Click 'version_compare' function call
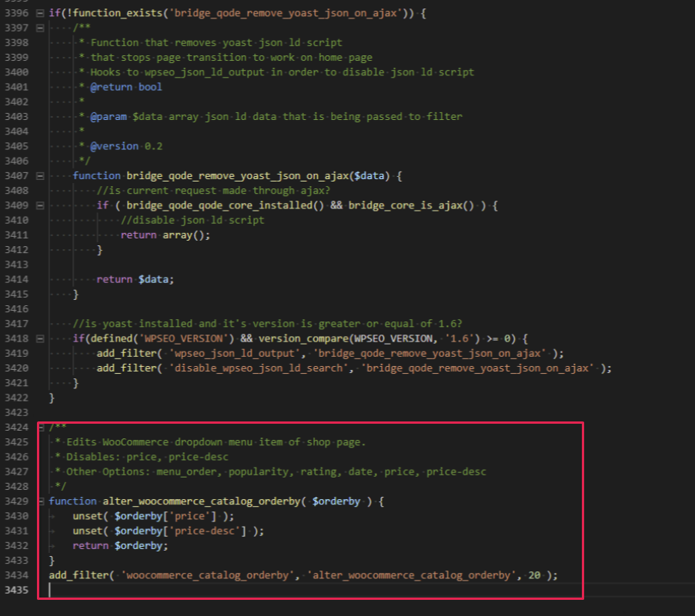This screenshot has height=616, width=695. [303, 339]
